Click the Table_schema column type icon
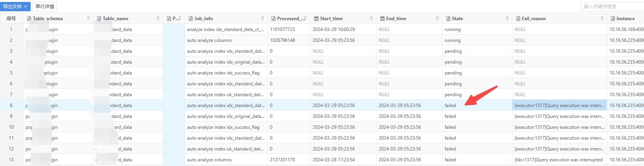The height and width of the screenshot is (166, 644). tap(29, 19)
